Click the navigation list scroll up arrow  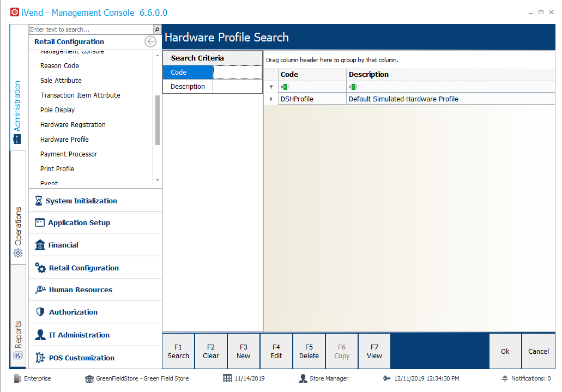click(x=158, y=56)
